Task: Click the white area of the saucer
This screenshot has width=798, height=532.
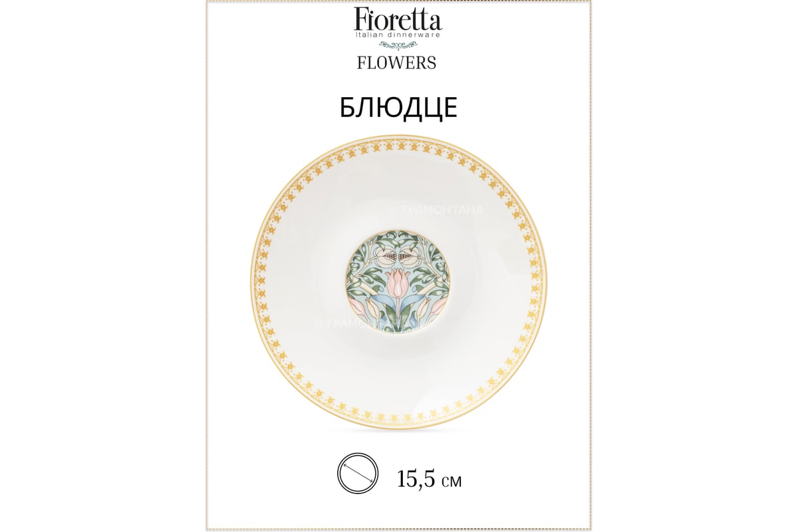Action: pyautogui.click(x=306, y=279)
